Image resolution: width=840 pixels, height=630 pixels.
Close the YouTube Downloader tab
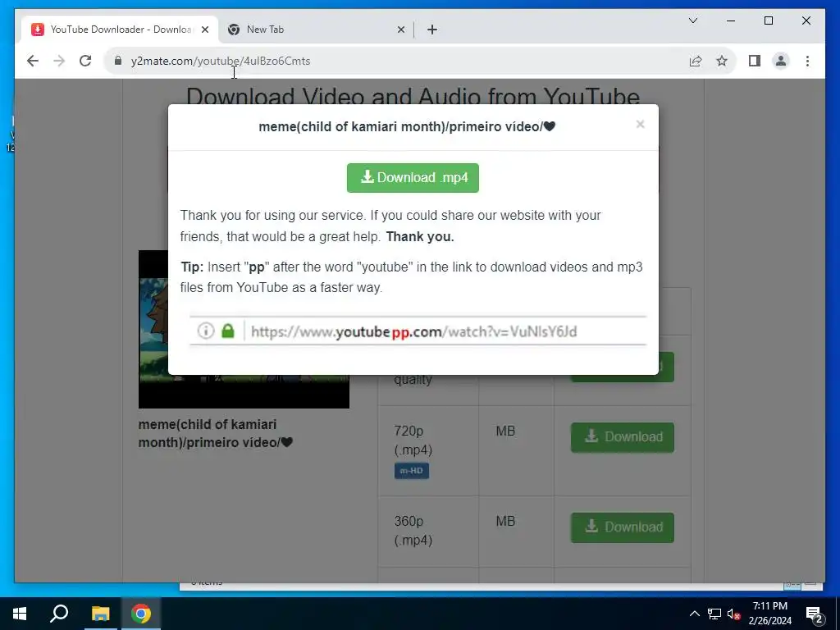205,30
